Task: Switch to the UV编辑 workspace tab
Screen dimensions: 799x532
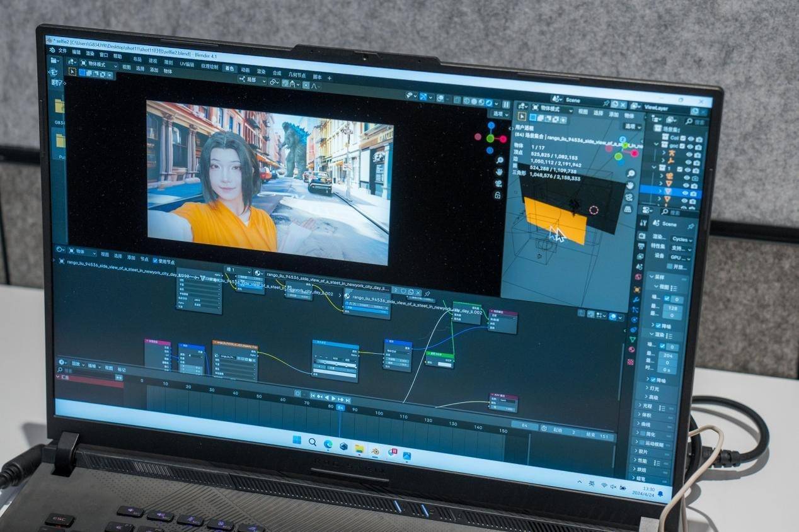Action: click(x=187, y=64)
